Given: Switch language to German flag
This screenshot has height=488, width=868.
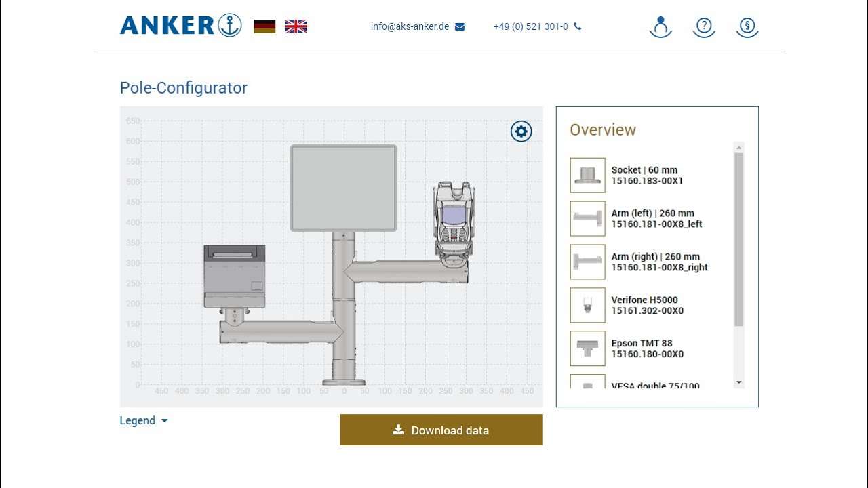Looking at the screenshot, I should (x=264, y=26).
